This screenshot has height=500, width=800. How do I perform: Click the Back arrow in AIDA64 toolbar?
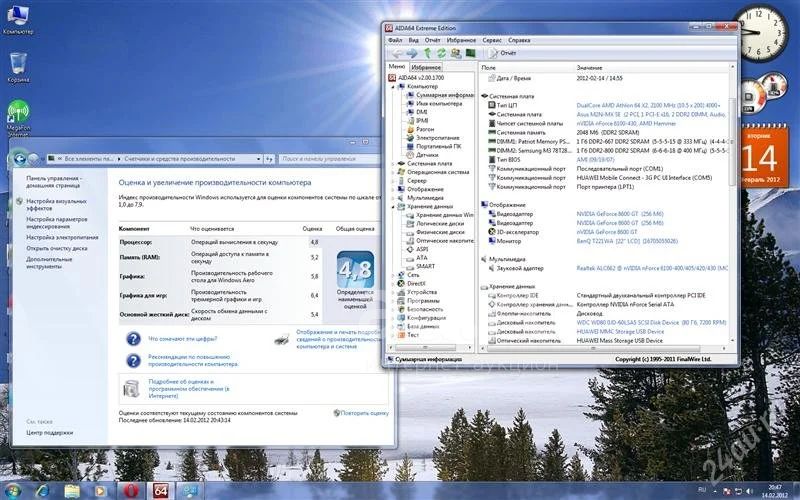(397, 53)
